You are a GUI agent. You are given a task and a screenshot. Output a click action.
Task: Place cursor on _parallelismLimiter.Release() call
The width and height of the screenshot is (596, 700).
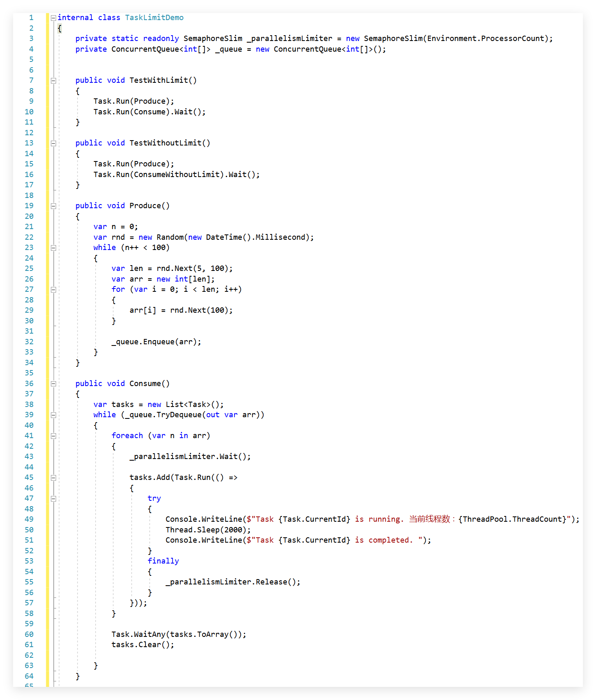pyautogui.click(x=232, y=582)
